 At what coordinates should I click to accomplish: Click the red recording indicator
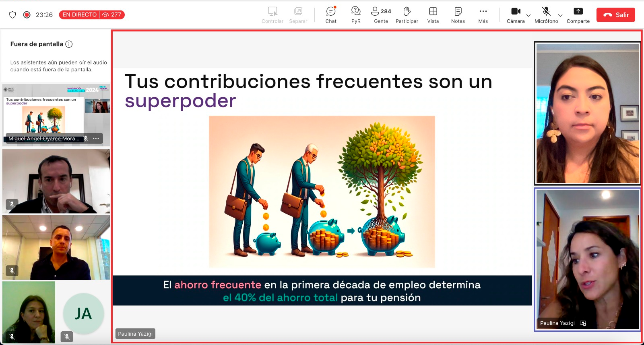(27, 15)
